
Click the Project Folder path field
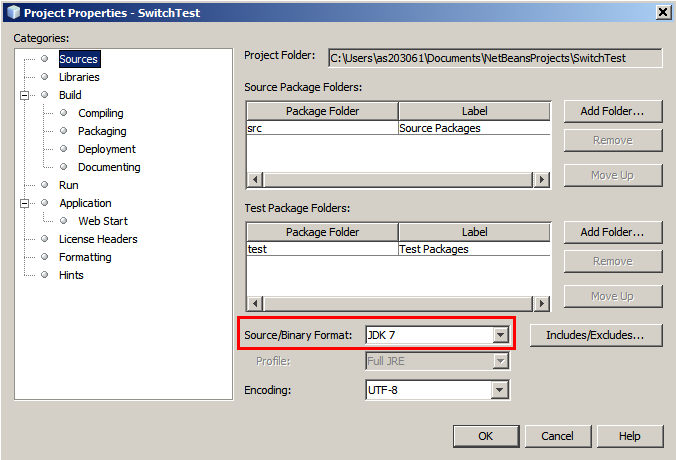click(x=494, y=58)
